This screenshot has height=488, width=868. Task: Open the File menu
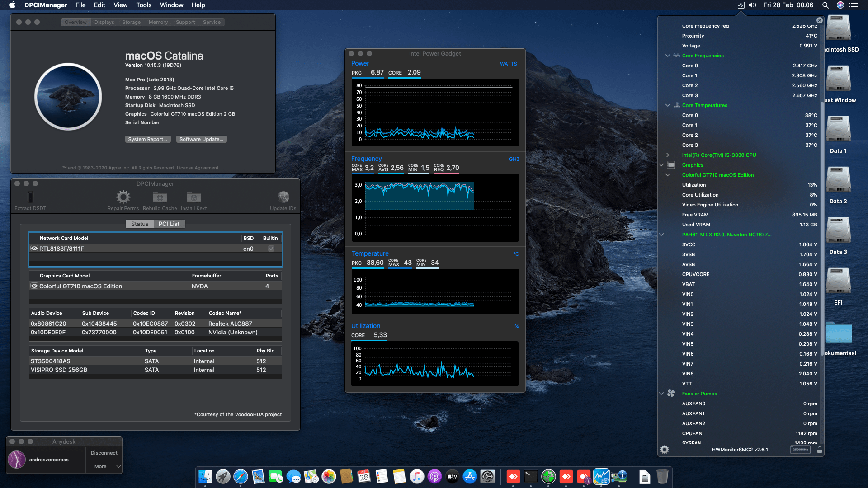80,5
